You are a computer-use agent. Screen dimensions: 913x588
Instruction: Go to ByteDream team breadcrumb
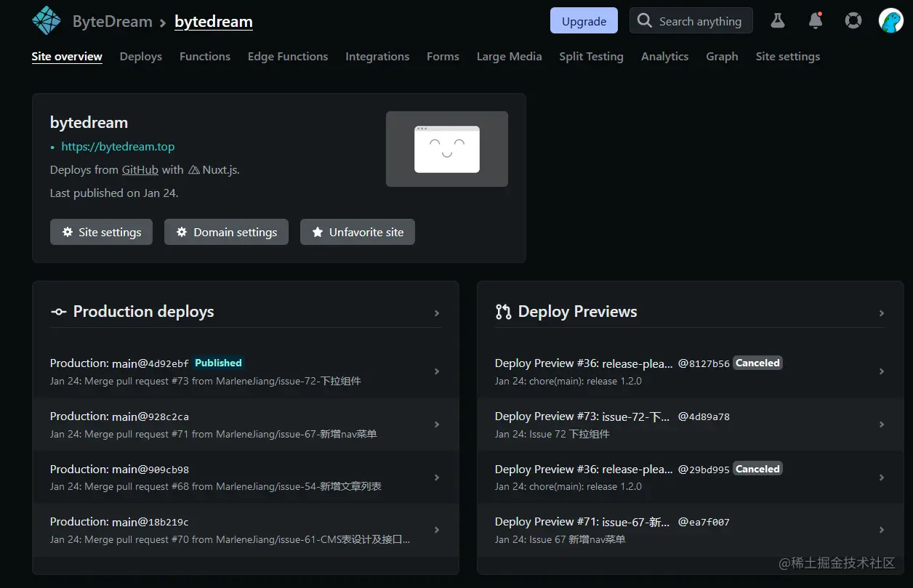113,22
